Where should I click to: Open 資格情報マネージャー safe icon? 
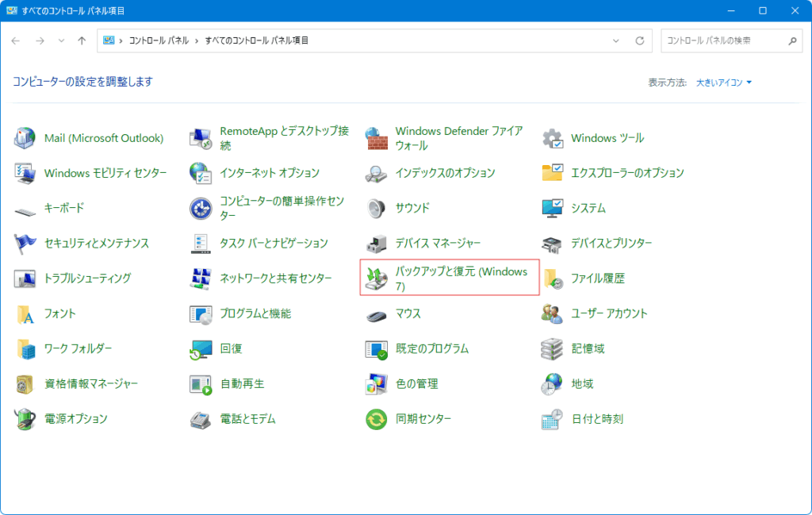coord(25,384)
